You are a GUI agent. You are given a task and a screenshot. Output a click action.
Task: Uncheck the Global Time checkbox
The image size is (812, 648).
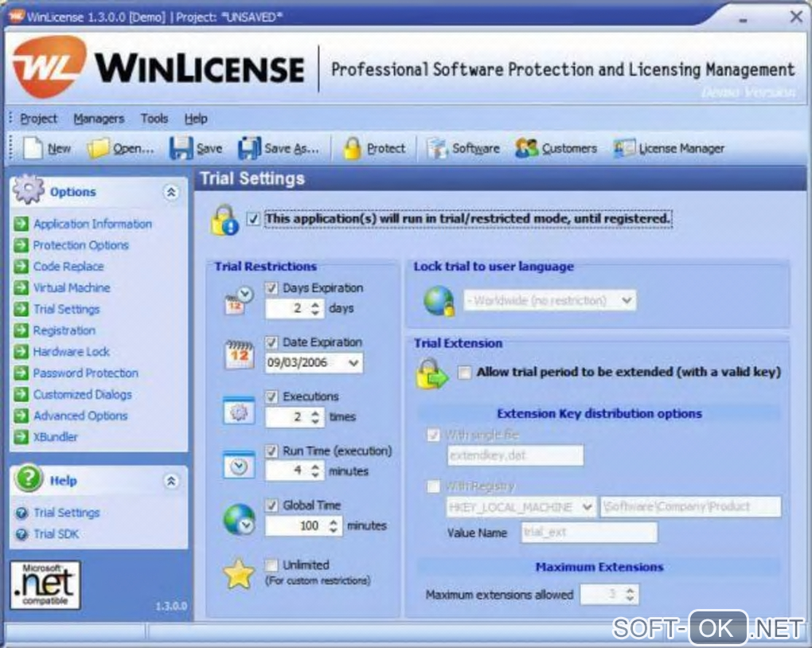[271, 506]
